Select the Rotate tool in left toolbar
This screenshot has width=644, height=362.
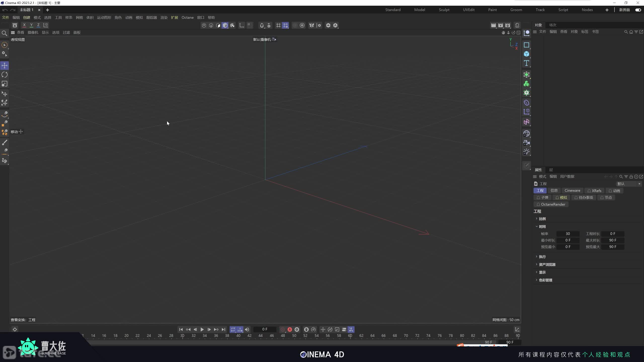coord(5,74)
